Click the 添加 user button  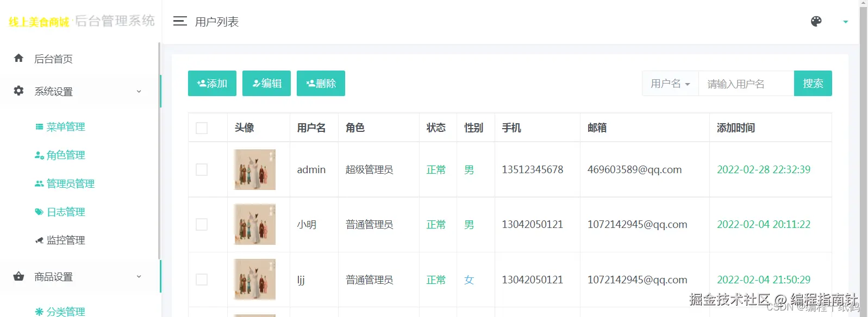point(212,83)
